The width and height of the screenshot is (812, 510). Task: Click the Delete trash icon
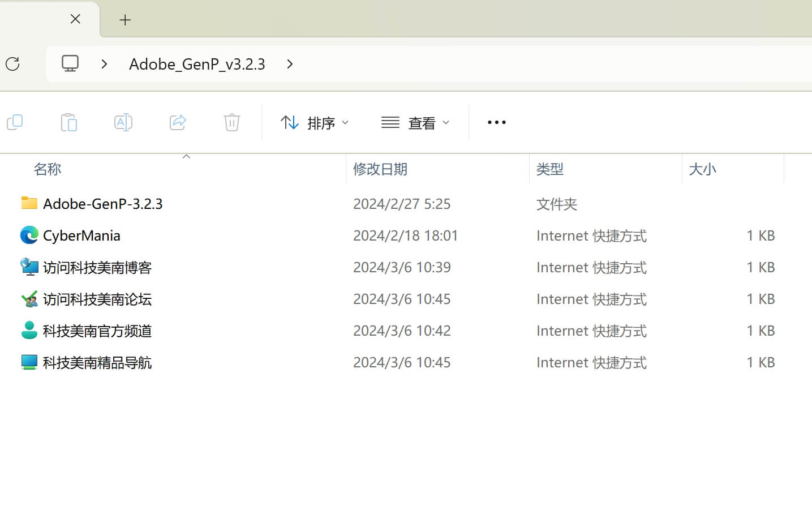click(232, 122)
